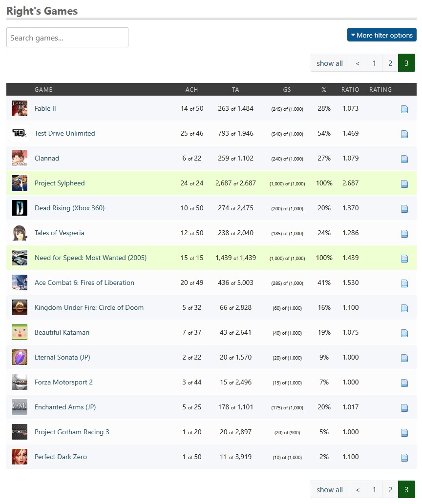Open the Tales of Vesperia game link
422x504 pixels.
59,233
